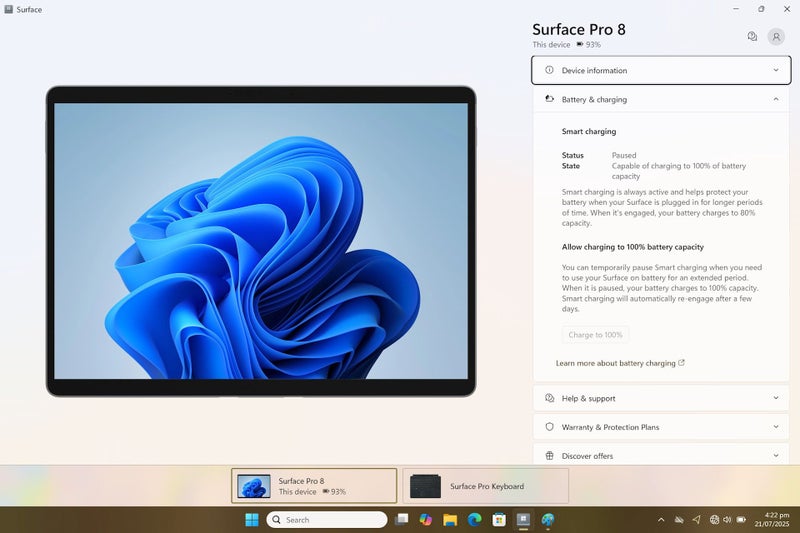Expand the Device information section
The width and height of the screenshot is (800, 533).
[661, 70]
